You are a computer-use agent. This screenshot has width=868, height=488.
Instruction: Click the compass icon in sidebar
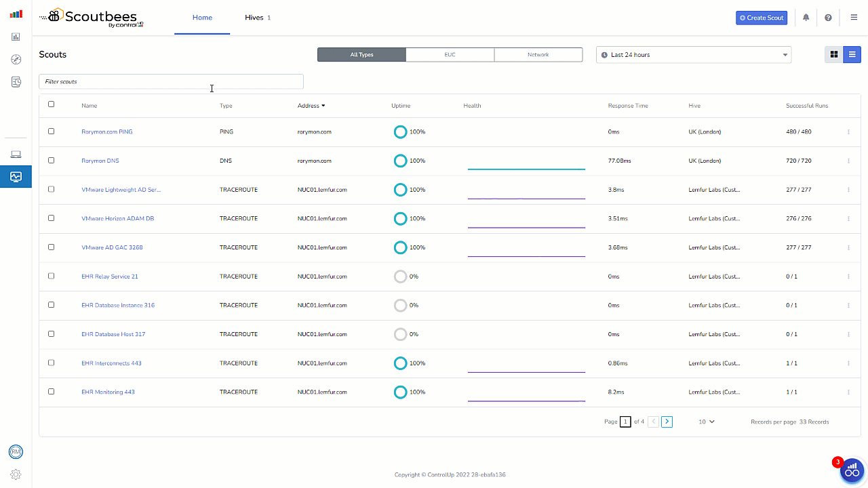point(16,60)
